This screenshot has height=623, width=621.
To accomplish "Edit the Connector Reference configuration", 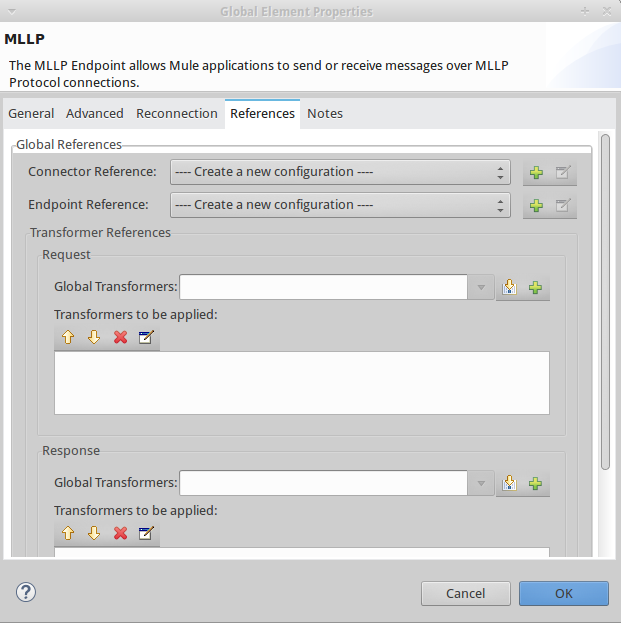I will click(563, 172).
